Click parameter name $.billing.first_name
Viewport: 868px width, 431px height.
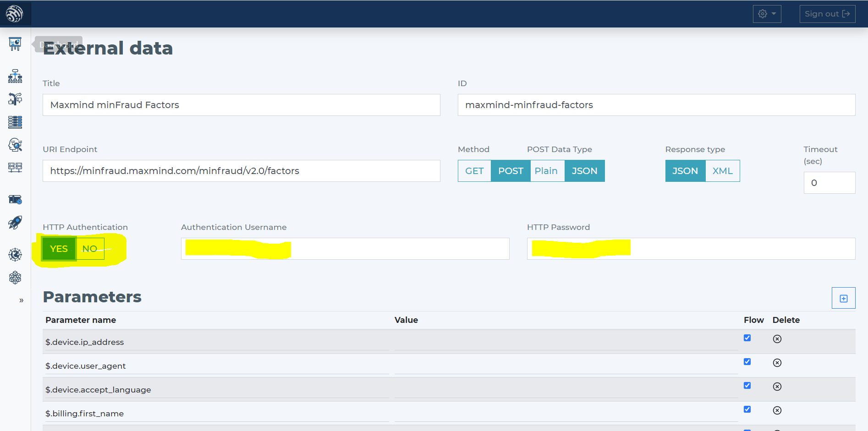84,414
